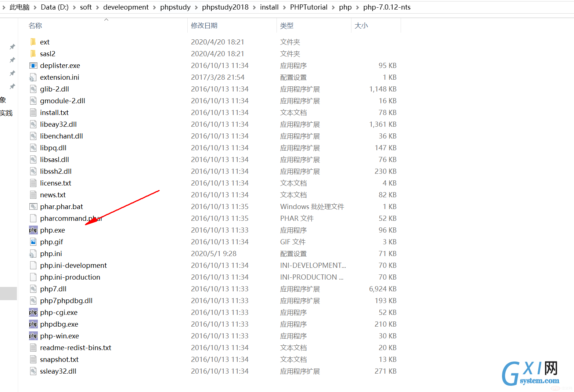This screenshot has height=392, width=574.
Task: Click the snapshot.txt document icon
Action: click(x=33, y=359)
